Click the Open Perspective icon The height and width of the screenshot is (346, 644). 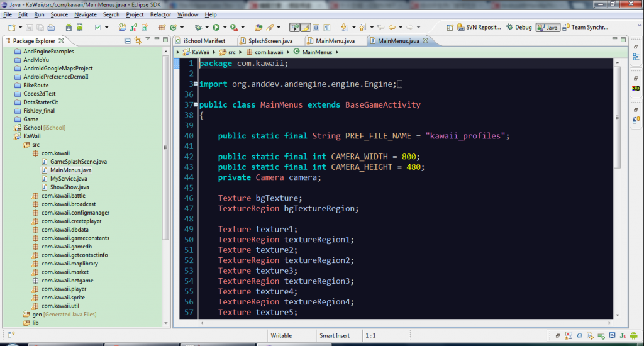449,28
